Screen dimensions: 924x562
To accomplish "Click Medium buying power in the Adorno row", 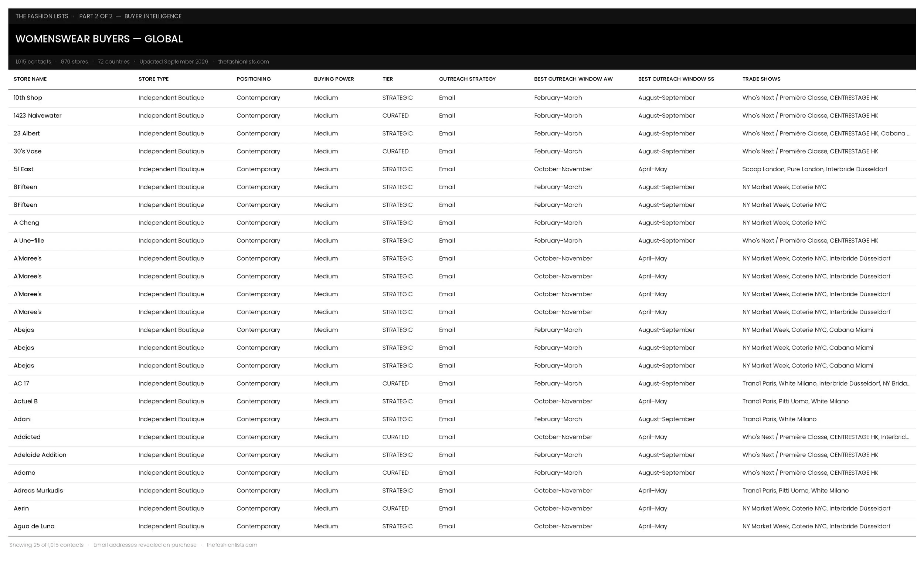I will (x=326, y=473).
